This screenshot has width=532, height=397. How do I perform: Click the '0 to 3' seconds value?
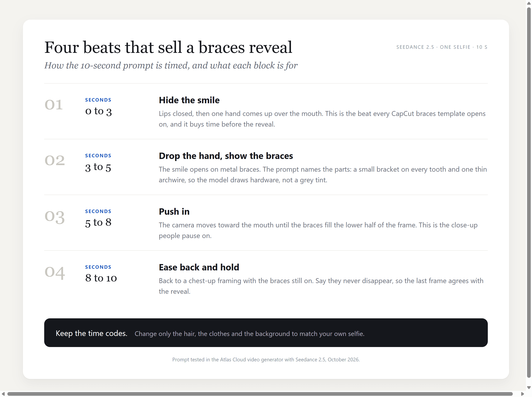[x=98, y=111]
